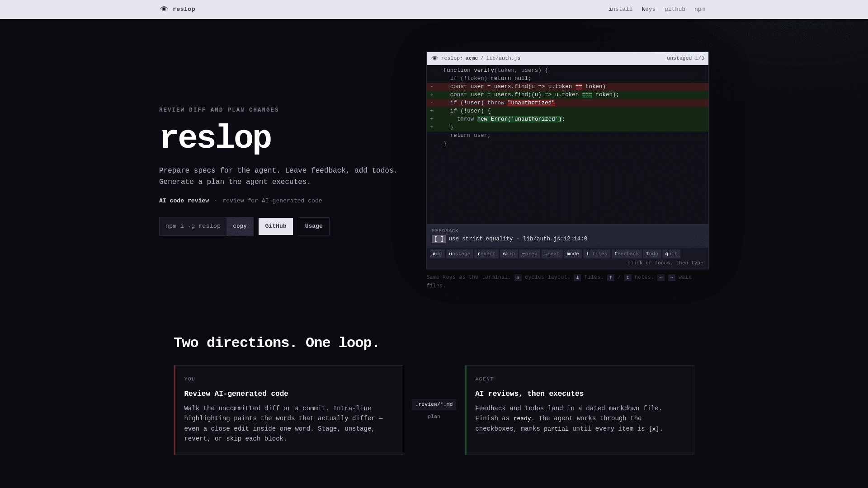
Task: Open the install nav link
Action: tap(620, 9)
